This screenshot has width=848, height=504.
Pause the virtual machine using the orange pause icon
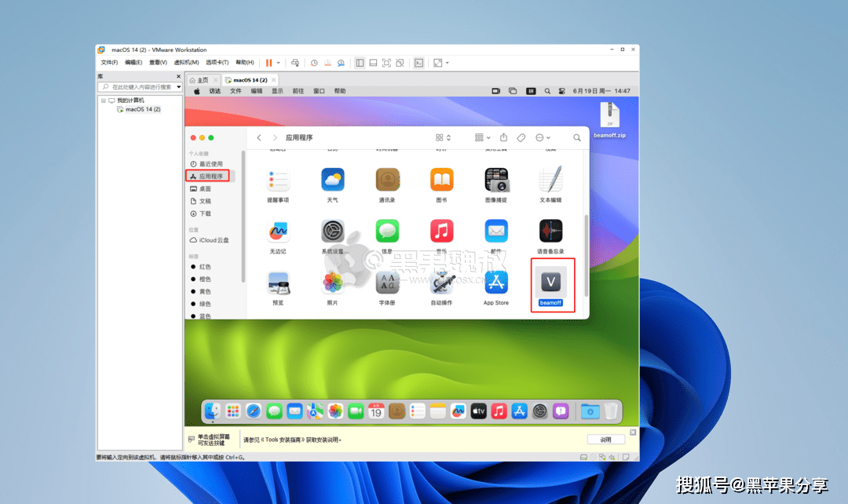click(x=269, y=63)
